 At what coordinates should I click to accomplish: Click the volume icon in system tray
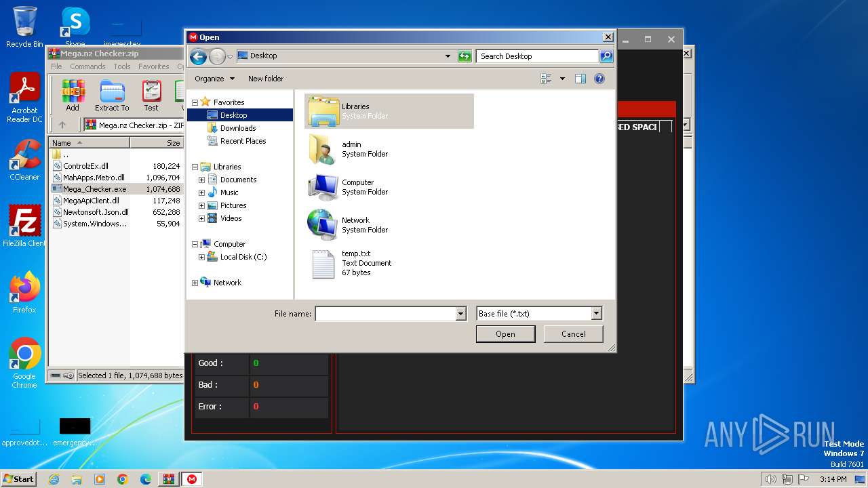(x=771, y=479)
